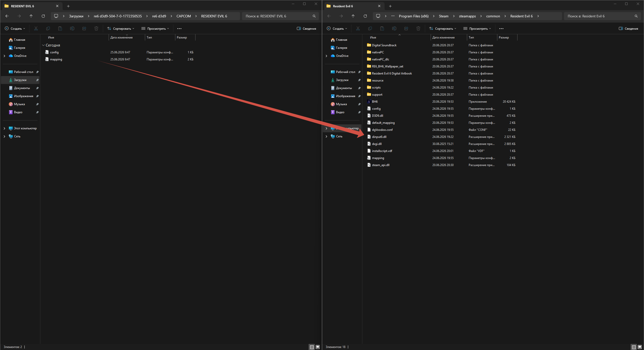
Task: Switch to details view in right window status bar
Action: point(634,347)
